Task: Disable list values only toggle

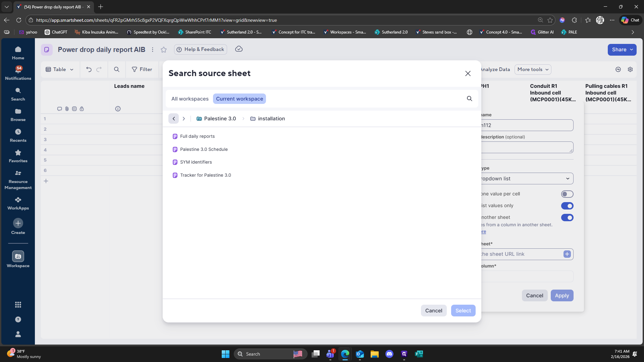Action: point(567,206)
